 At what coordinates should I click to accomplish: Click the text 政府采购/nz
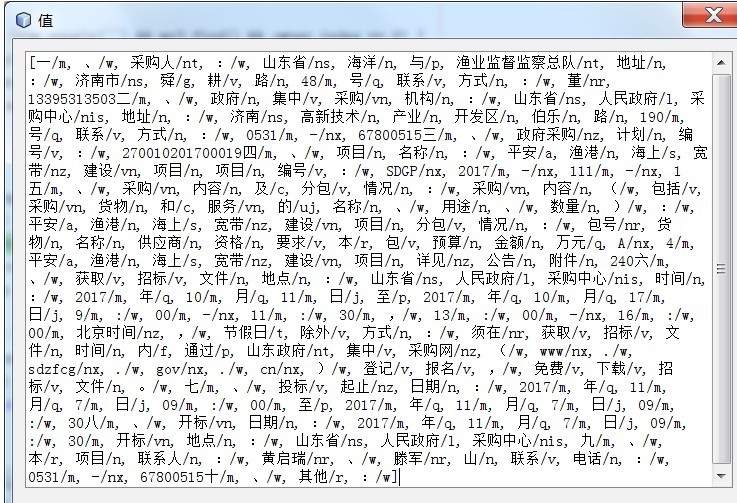pyautogui.click(x=557, y=135)
